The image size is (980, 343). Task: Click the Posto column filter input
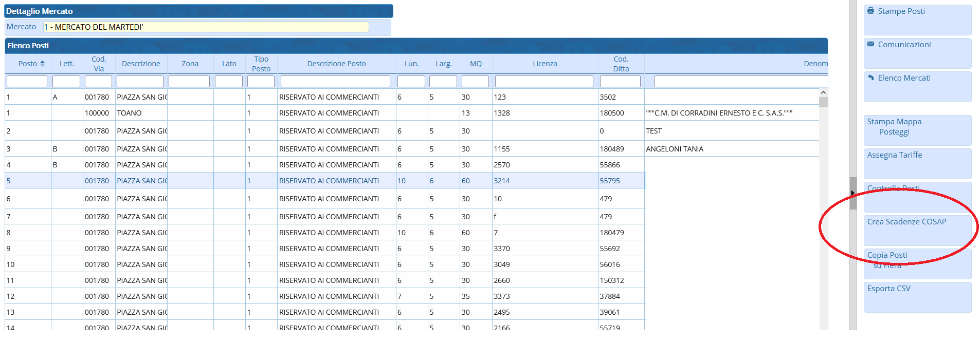(27, 82)
